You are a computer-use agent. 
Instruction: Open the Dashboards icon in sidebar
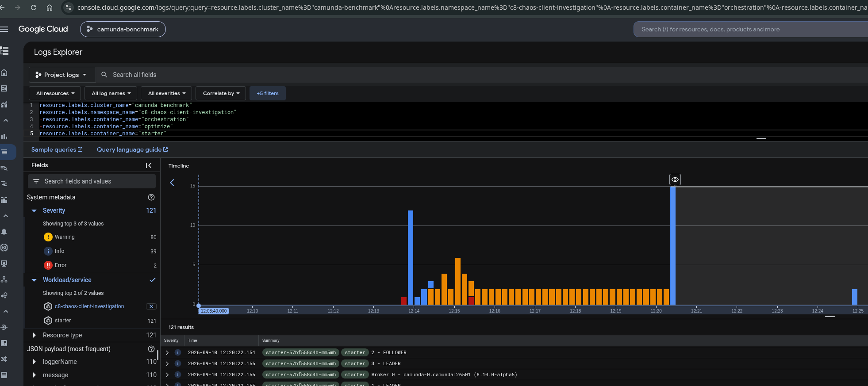pyautogui.click(x=4, y=88)
